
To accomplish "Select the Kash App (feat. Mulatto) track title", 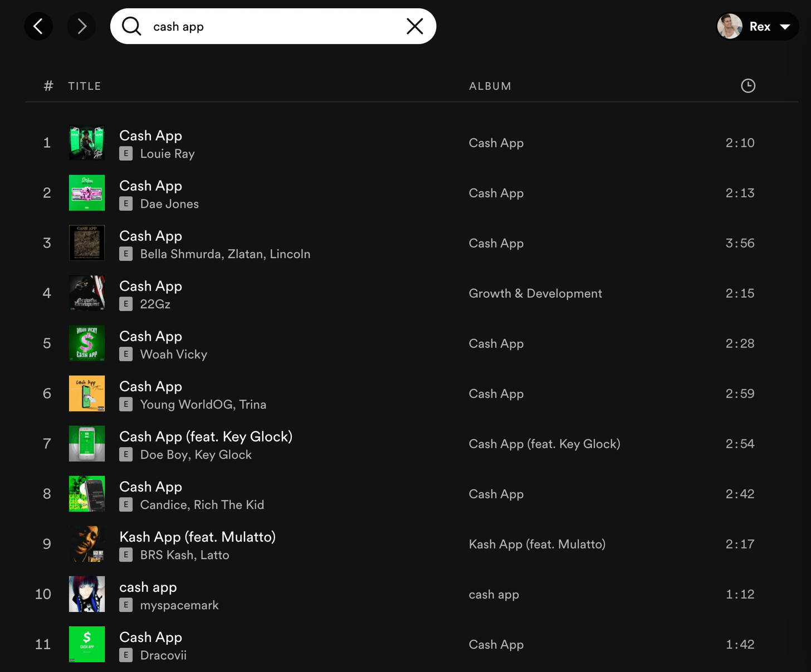I will point(197,537).
